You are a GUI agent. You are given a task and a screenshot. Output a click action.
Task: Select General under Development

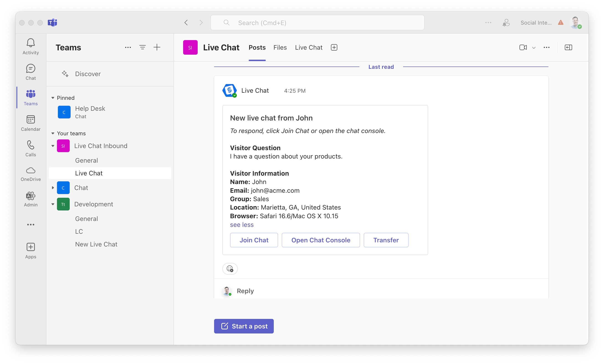click(x=110, y=219)
